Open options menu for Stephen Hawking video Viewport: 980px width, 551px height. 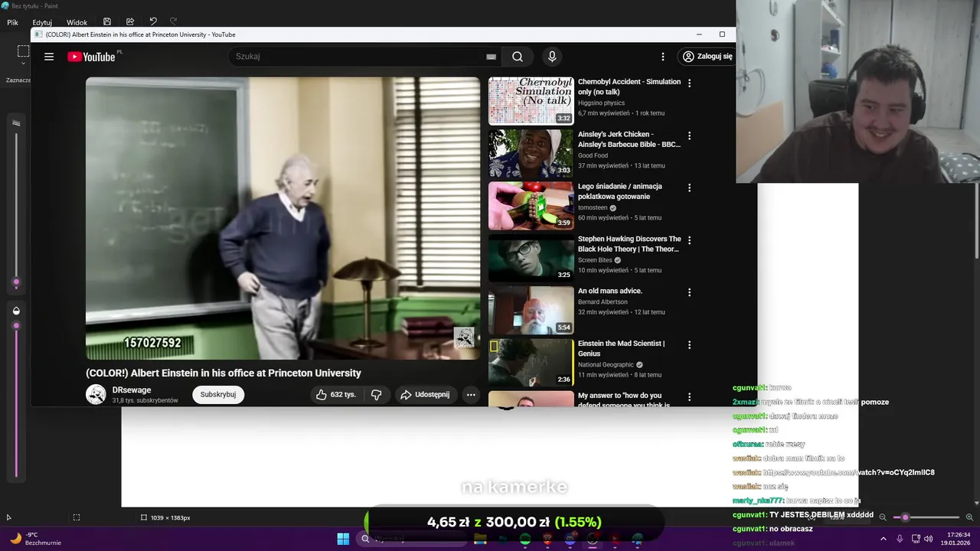click(689, 240)
